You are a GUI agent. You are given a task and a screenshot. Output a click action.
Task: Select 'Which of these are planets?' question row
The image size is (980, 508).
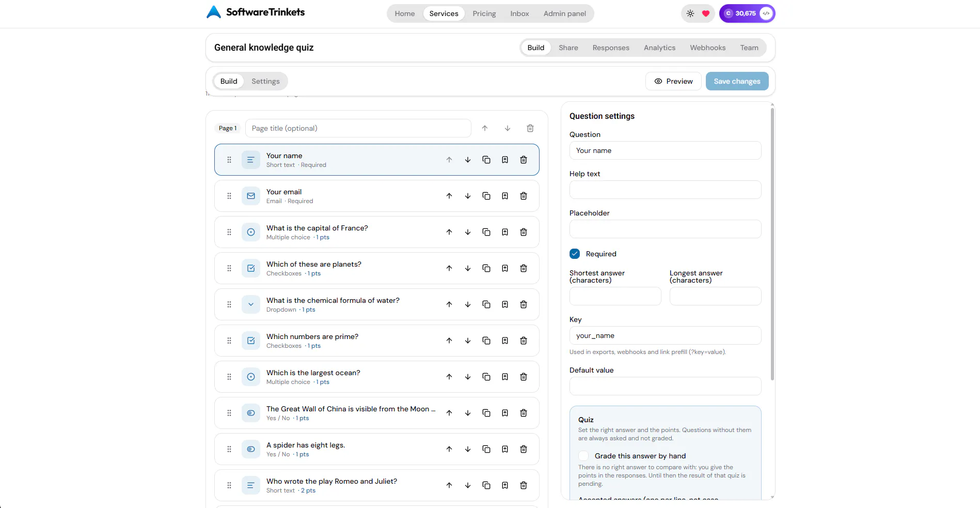pyautogui.click(x=377, y=268)
